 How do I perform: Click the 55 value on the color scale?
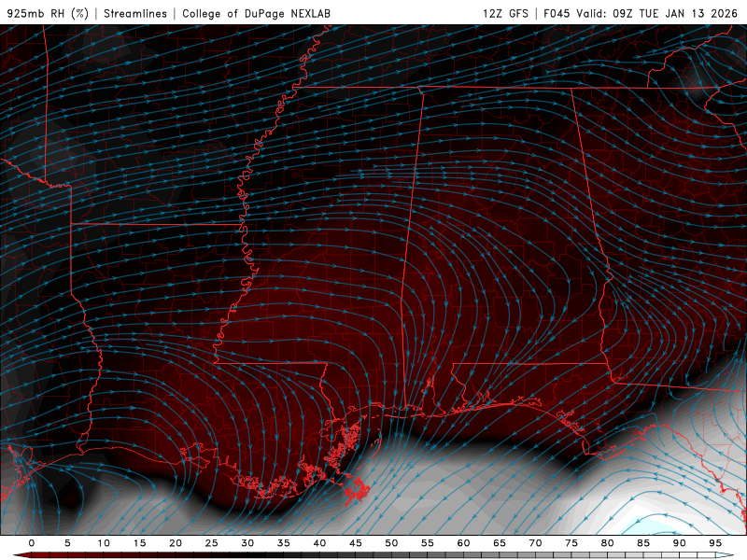[428, 543]
